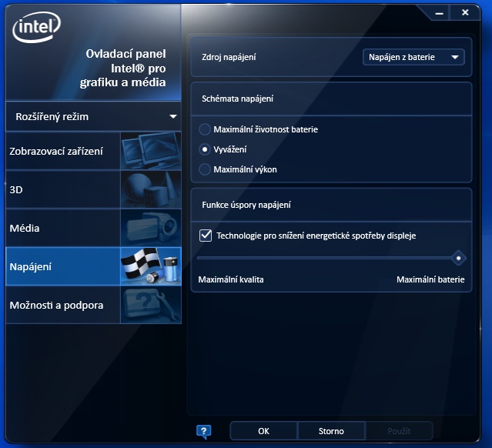Click the Schémata napájení heading
Image resolution: width=492 pixels, height=448 pixels.
(x=237, y=99)
